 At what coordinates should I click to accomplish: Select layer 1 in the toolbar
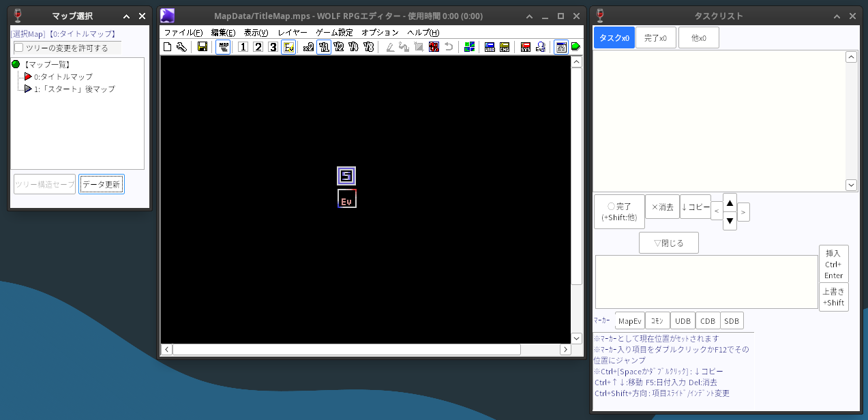click(x=243, y=47)
